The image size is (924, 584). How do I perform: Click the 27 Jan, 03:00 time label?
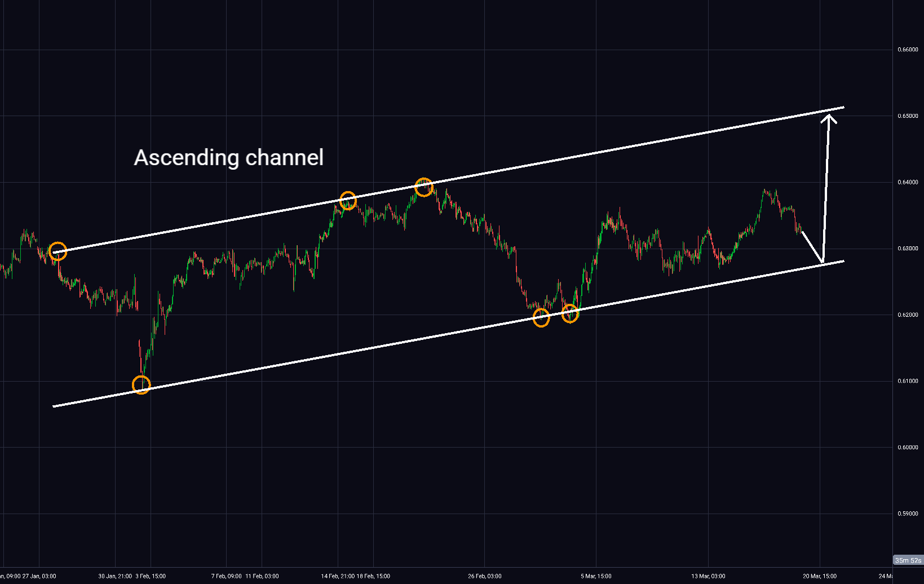click(x=39, y=576)
